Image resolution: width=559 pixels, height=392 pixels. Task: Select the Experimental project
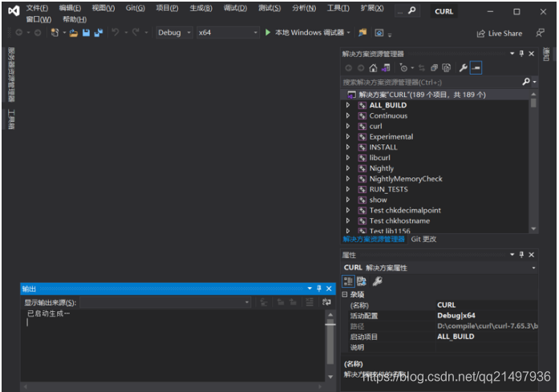pyautogui.click(x=391, y=137)
